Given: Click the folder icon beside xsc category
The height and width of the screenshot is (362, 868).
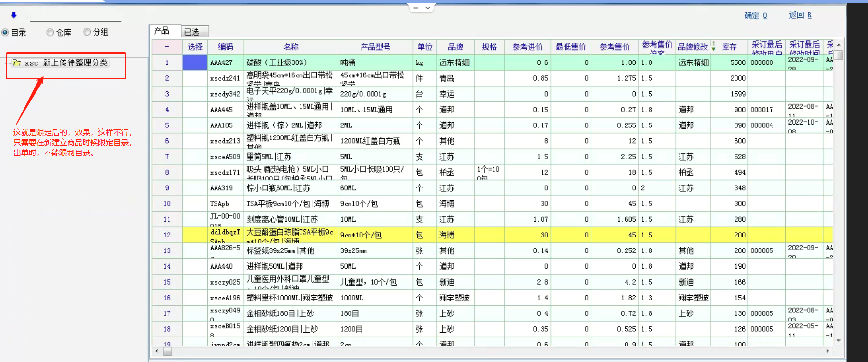Looking at the screenshot, I should pyautogui.click(x=17, y=63).
